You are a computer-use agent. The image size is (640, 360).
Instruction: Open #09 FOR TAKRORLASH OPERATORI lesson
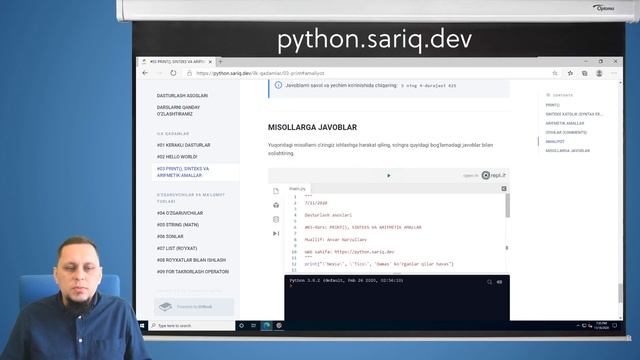(193, 272)
